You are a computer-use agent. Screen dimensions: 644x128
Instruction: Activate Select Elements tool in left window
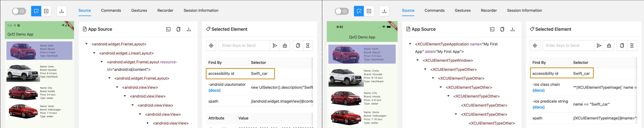36,11
